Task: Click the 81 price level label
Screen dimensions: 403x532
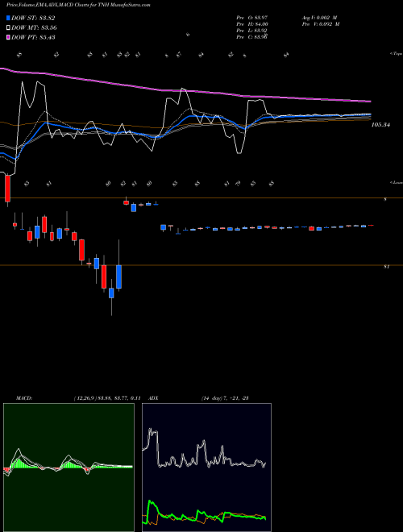Action: pyautogui.click(x=386, y=267)
